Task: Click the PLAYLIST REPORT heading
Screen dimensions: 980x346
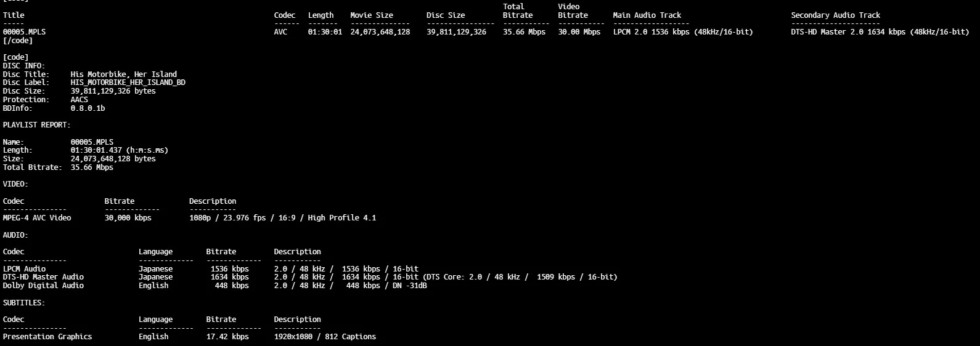Action: click(36, 125)
